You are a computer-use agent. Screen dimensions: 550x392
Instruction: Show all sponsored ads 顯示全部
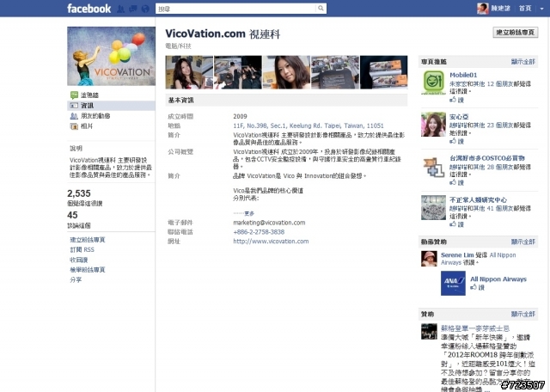pos(523,314)
